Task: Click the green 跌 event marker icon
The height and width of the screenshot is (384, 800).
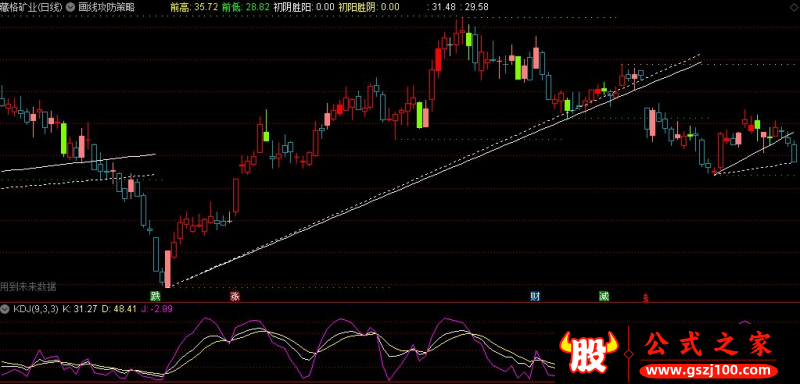Action: click(x=155, y=296)
